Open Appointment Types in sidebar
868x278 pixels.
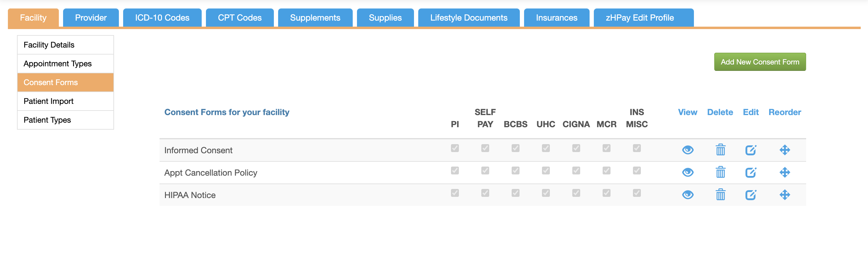[66, 64]
